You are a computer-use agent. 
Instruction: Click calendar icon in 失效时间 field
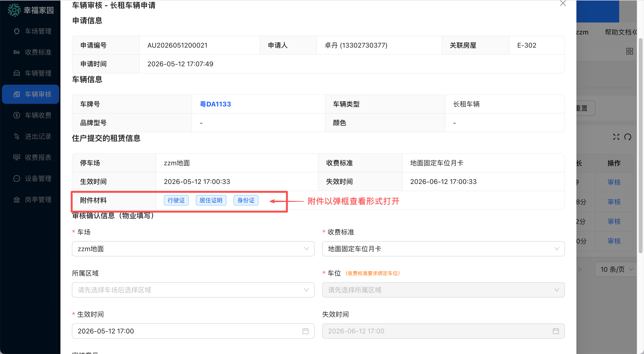pyautogui.click(x=556, y=331)
